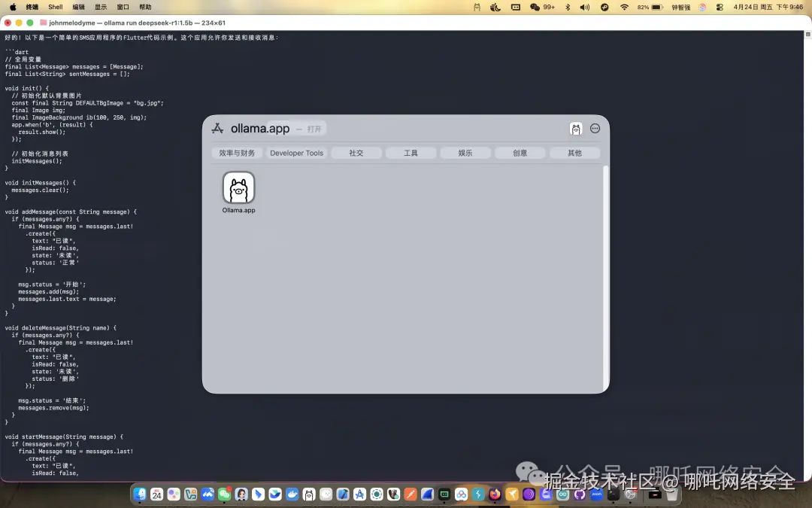Viewport: 812px width, 508px height.
Task: Open Calendar from the Dock
Action: click(x=156, y=494)
